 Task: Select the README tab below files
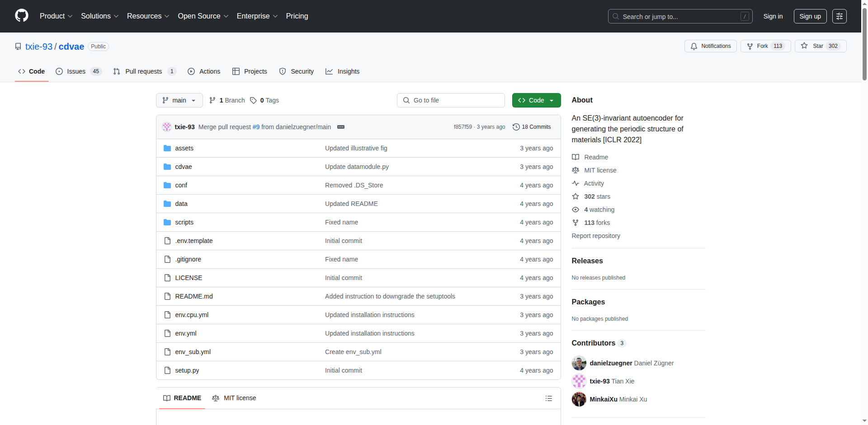[x=182, y=398]
